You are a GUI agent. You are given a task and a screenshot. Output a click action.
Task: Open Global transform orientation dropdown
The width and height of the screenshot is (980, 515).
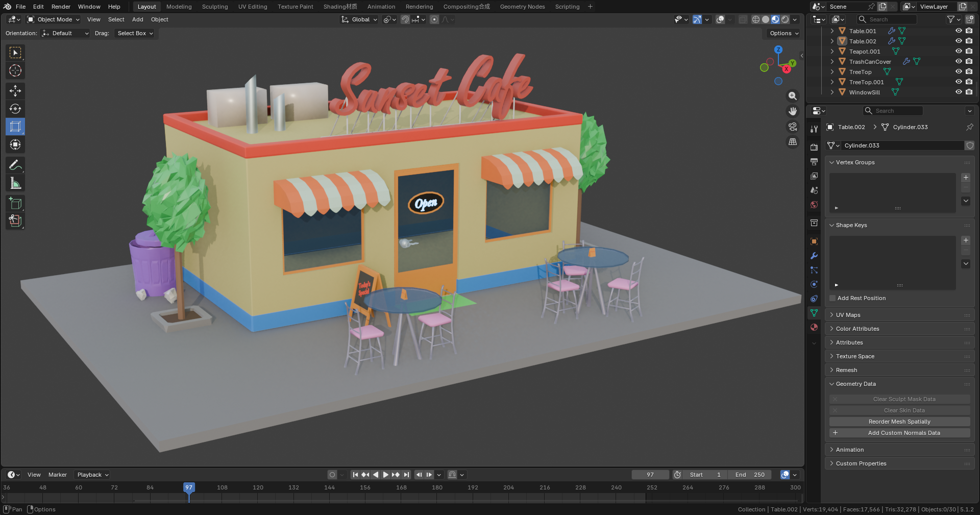[x=359, y=19]
